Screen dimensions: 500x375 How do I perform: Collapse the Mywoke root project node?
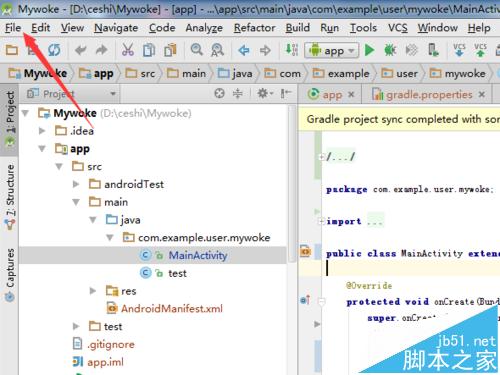pos(25,114)
